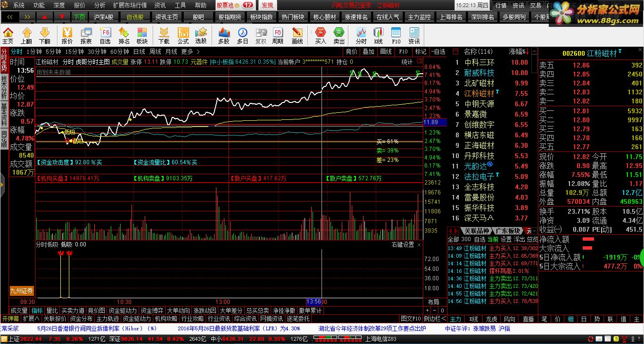Viewport: 644px width, 344px height.
Task: Click the 13:56 time marker on axis
Action: coord(314,302)
